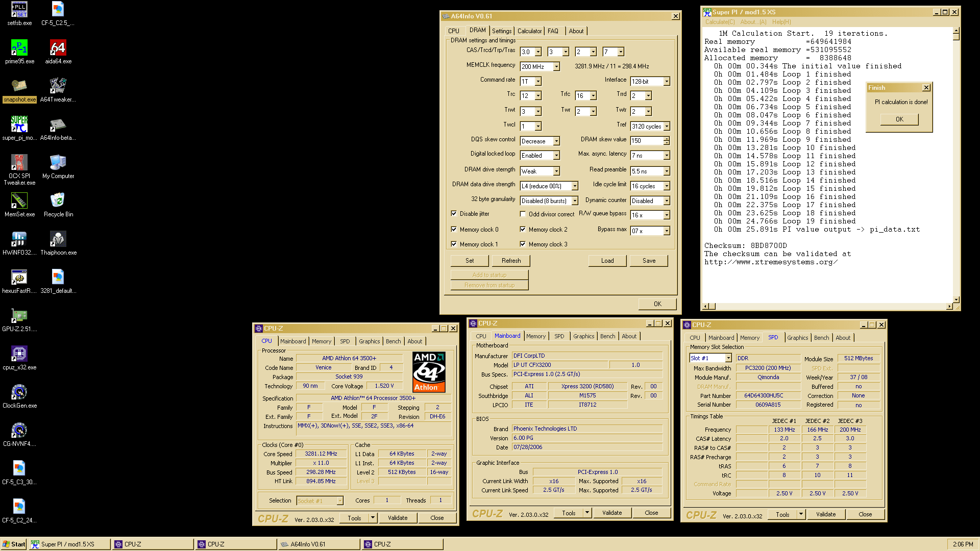Launch prime95.exe desktop icon
Screen dimensions: 980x551
[x=19, y=52]
